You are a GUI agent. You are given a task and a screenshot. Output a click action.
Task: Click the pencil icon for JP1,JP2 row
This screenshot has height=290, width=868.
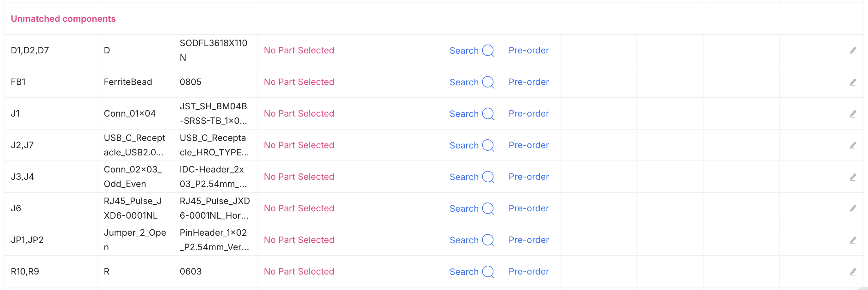coord(852,240)
